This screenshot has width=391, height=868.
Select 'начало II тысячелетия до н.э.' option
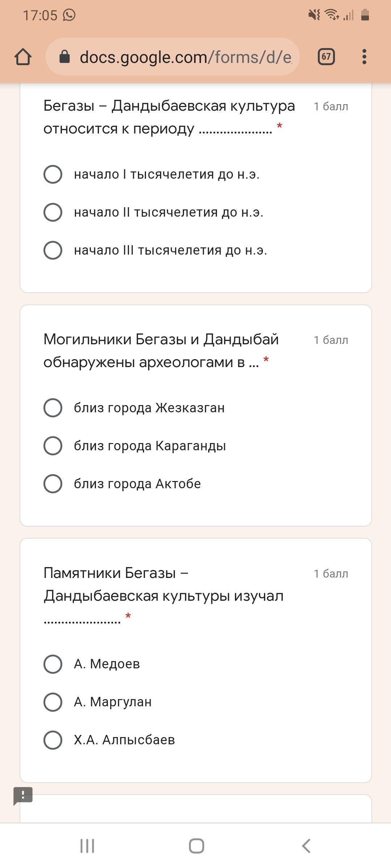(53, 212)
